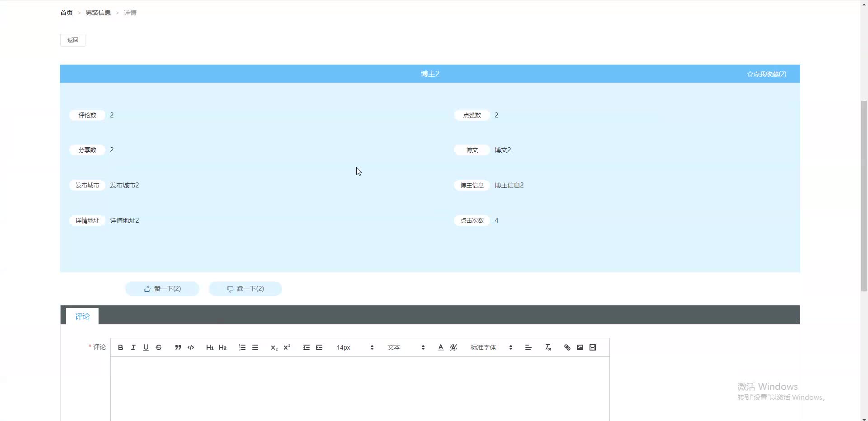Switch to the 评论 tab
This screenshot has width=868, height=421.
pyautogui.click(x=82, y=316)
